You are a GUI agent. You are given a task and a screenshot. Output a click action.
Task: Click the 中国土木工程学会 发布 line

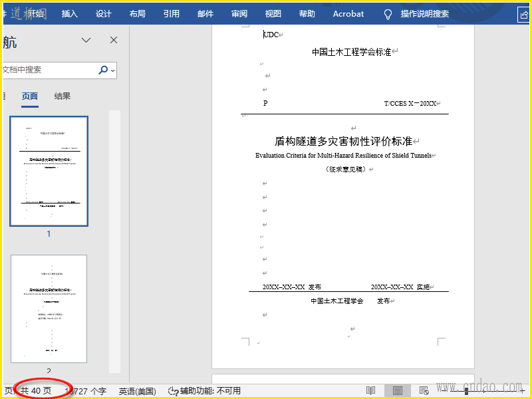350,301
